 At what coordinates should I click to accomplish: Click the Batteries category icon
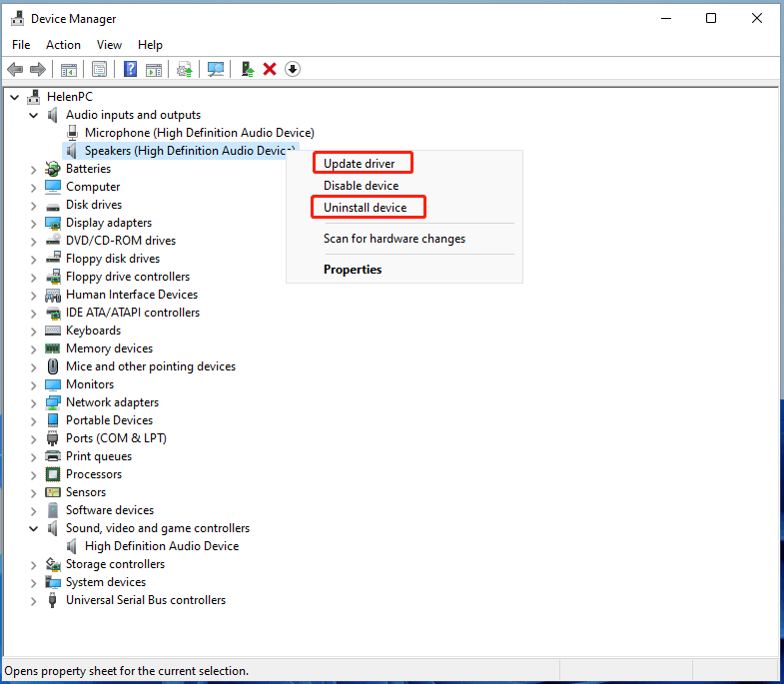point(53,169)
